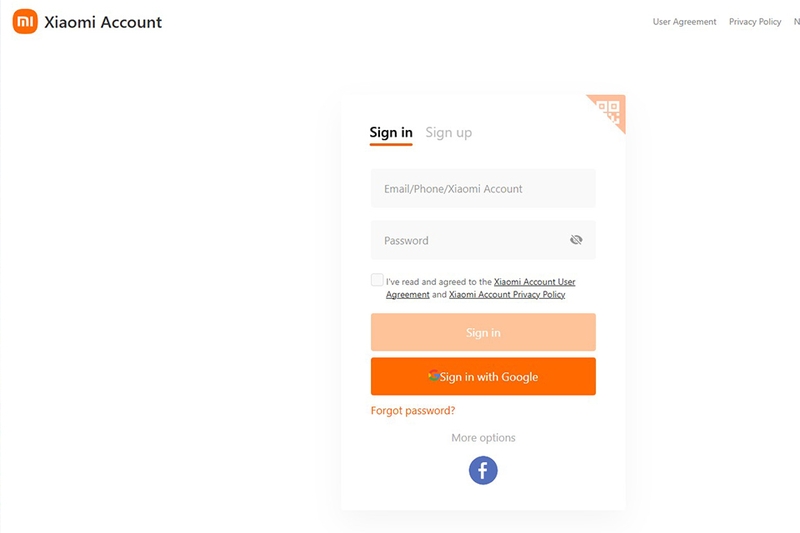Click the orange Mi logo icon
The image size is (800, 533).
(x=25, y=21)
